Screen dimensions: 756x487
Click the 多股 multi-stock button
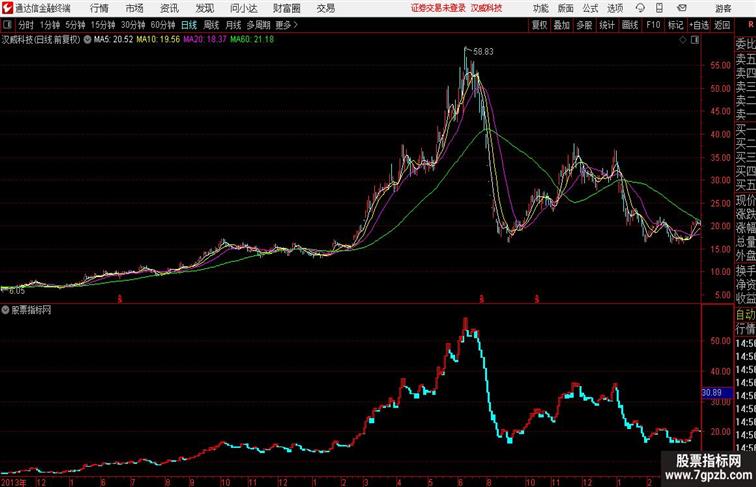tap(584, 25)
